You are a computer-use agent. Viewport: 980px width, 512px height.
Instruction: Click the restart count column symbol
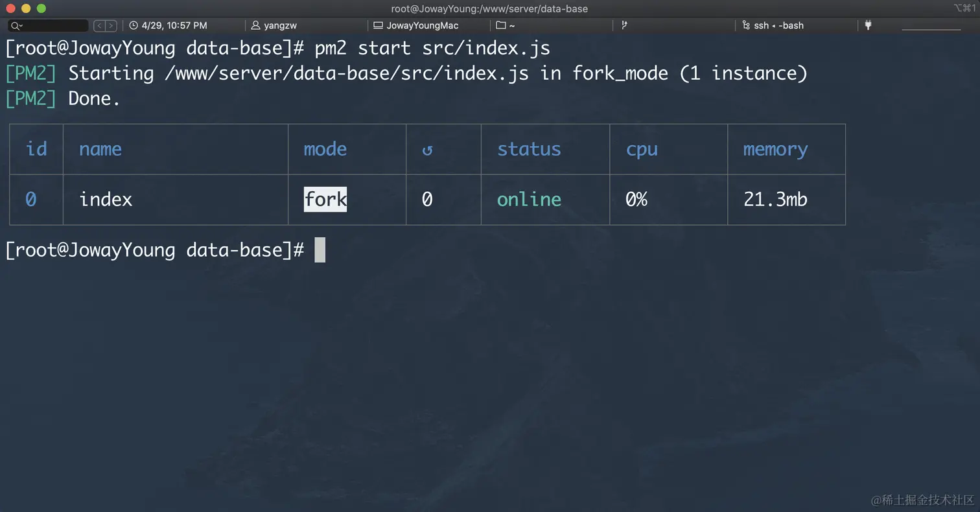427,150
